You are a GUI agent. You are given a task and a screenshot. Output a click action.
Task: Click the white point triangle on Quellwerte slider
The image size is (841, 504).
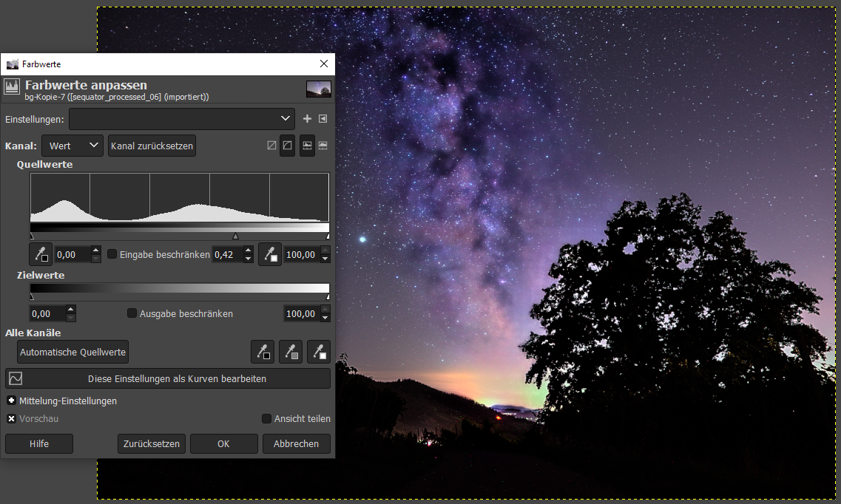[328, 236]
